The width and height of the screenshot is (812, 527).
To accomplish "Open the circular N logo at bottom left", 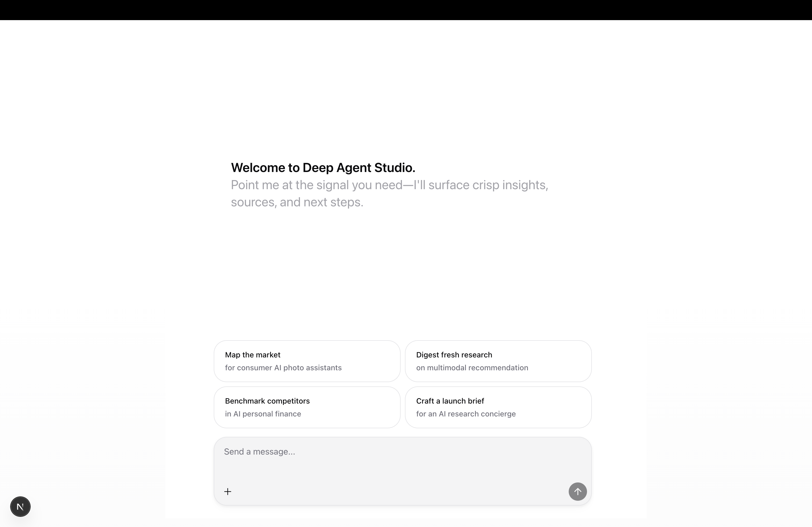I will pyautogui.click(x=20, y=506).
